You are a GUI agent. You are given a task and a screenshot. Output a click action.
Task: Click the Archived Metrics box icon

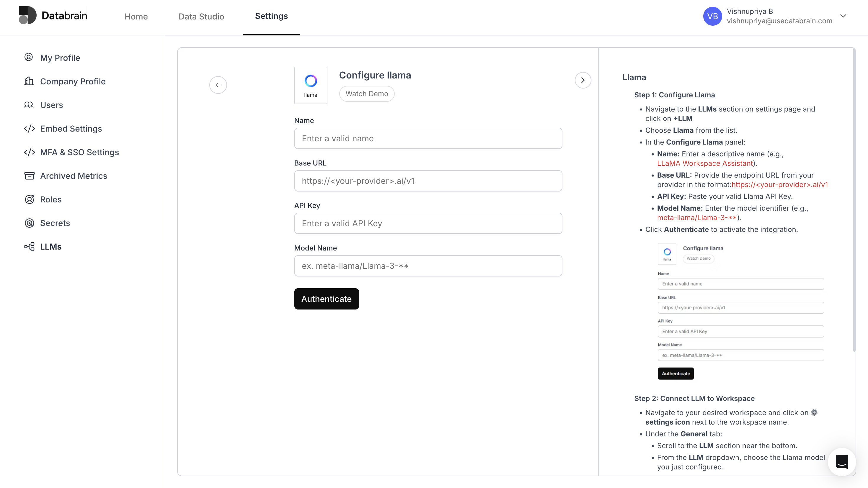(29, 176)
